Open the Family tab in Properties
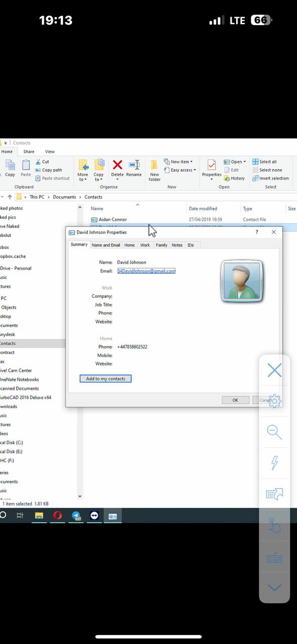This screenshot has width=297, height=644. point(162,245)
